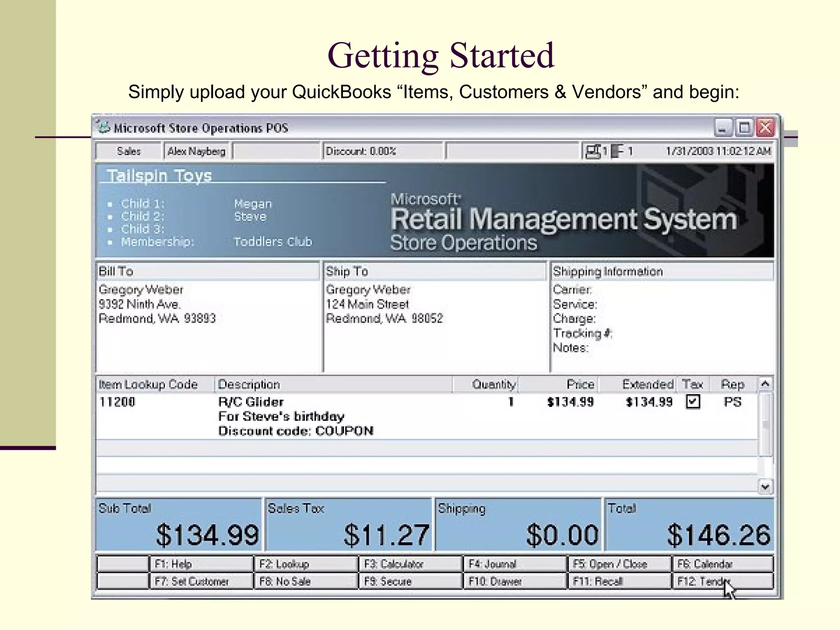The height and width of the screenshot is (630, 840).
Task: Click the Sales mode status cell
Action: point(128,151)
